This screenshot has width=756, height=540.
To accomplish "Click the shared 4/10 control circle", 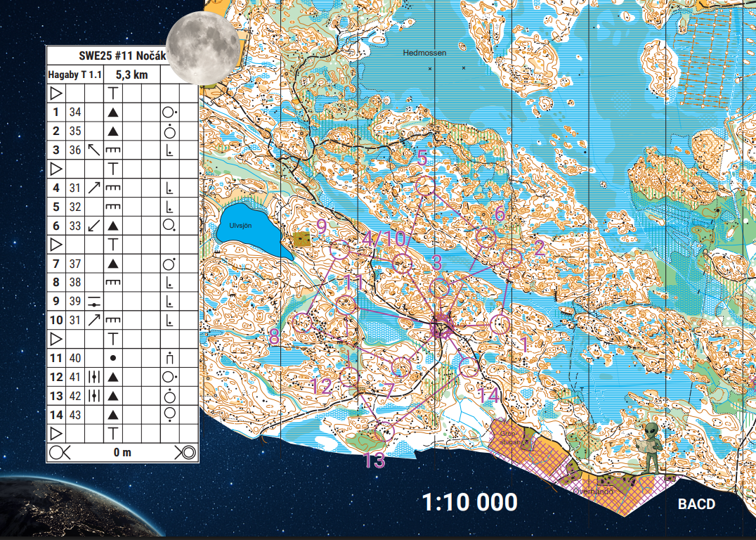I will 402,264.
